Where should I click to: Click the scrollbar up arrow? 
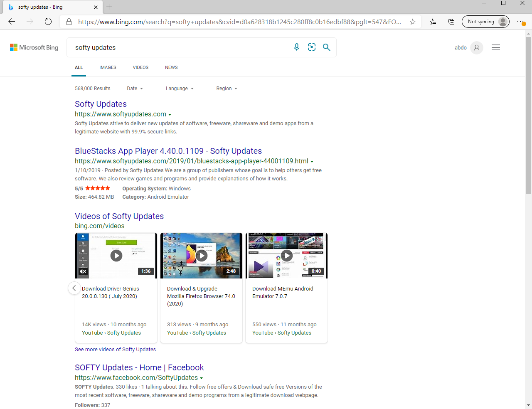pos(528,33)
